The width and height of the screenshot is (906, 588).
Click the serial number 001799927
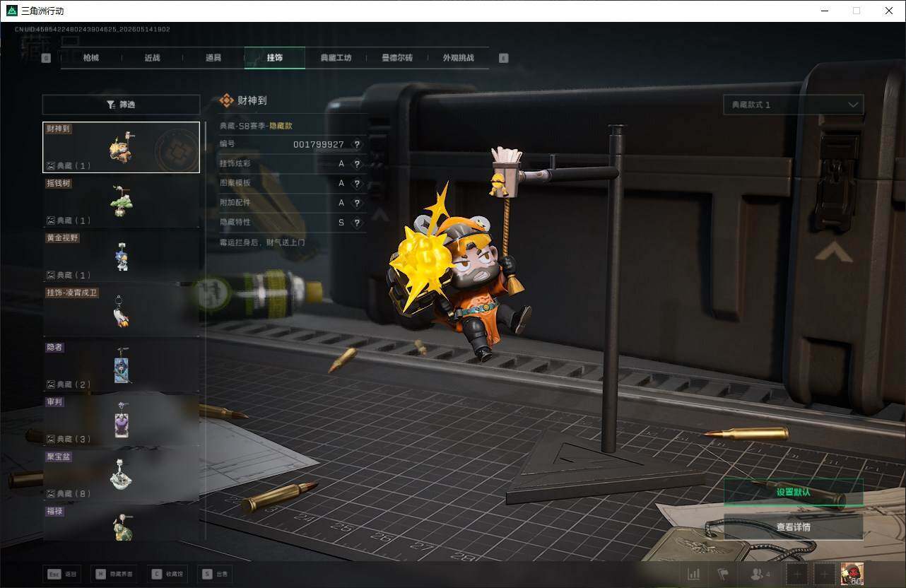319,144
